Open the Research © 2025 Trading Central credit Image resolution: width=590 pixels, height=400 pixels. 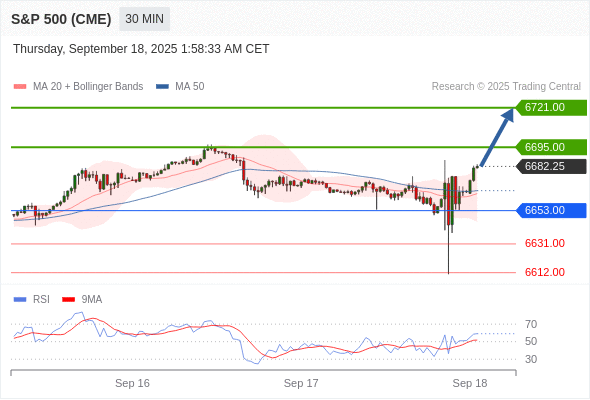[x=506, y=87]
